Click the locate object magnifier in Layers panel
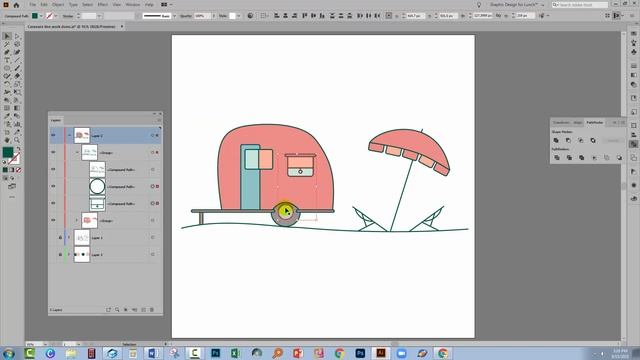This screenshot has height=360, width=640. 117,310
